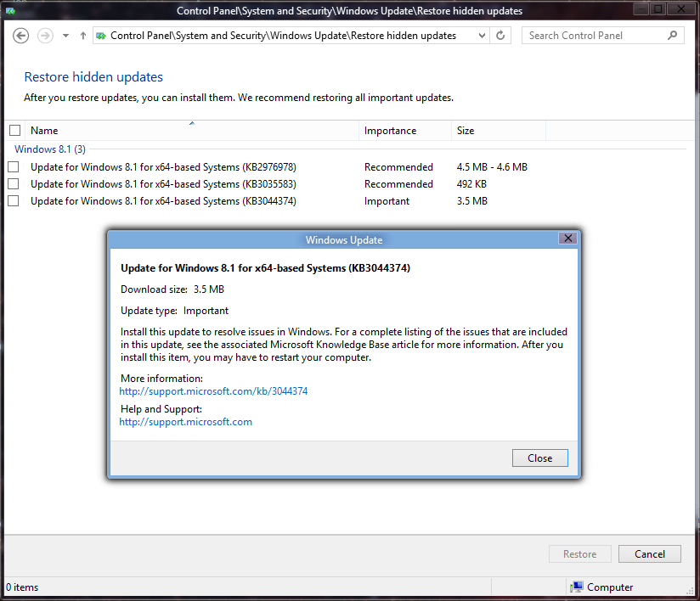Check the KB3035583 update checkbox
Viewport: 700px width, 601px height.
coord(14,184)
